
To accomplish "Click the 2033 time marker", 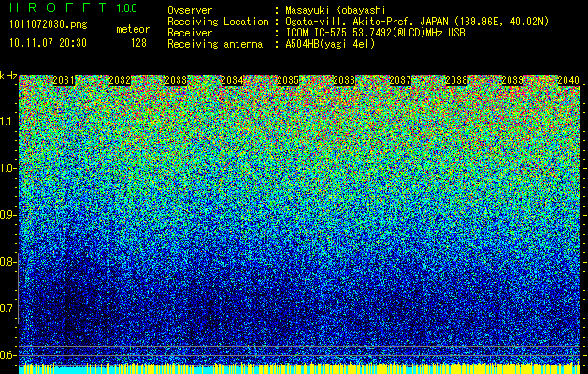I will point(176,80).
